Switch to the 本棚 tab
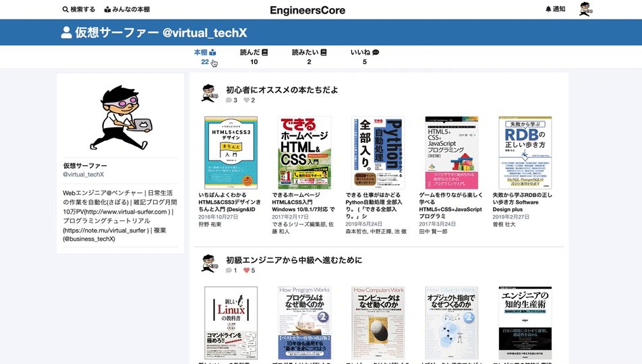 pyautogui.click(x=205, y=57)
